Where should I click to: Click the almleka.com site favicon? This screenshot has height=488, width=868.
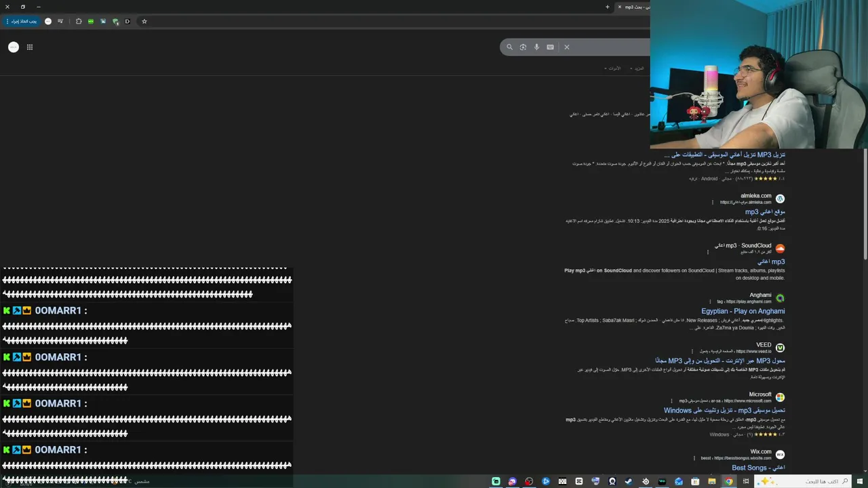tap(780, 199)
